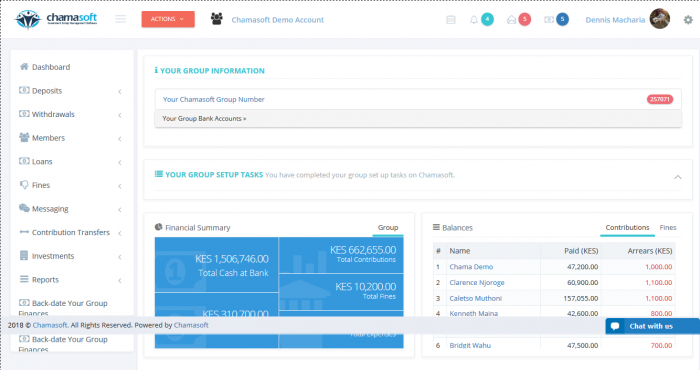This screenshot has width=700, height=370.
Task: Open the calendar icon in the header
Action: (451, 20)
